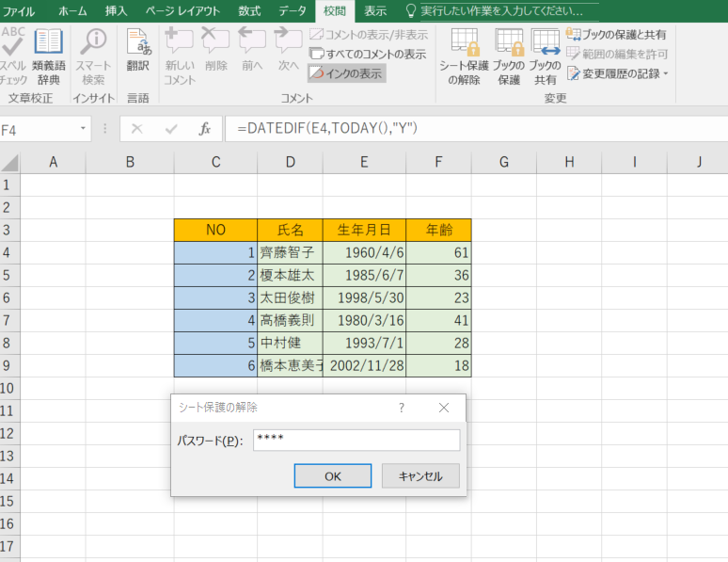Switch to the ホーム ribbon tab
This screenshot has height=562, width=728.
click(x=72, y=11)
